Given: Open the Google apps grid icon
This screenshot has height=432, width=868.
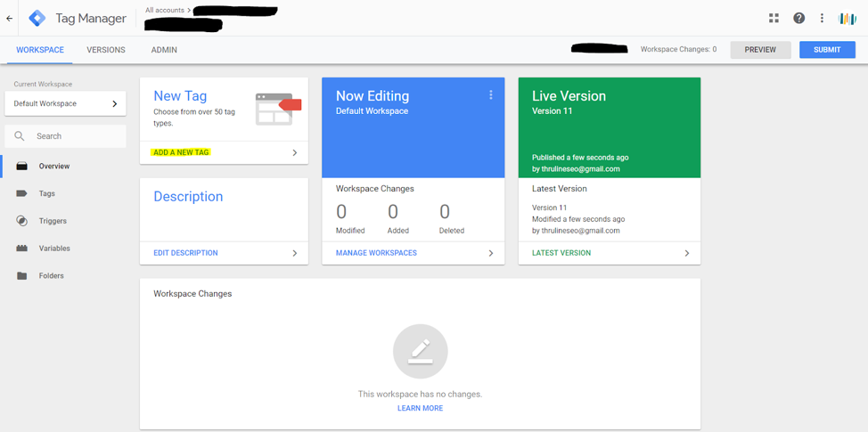Looking at the screenshot, I should tap(774, 18).
